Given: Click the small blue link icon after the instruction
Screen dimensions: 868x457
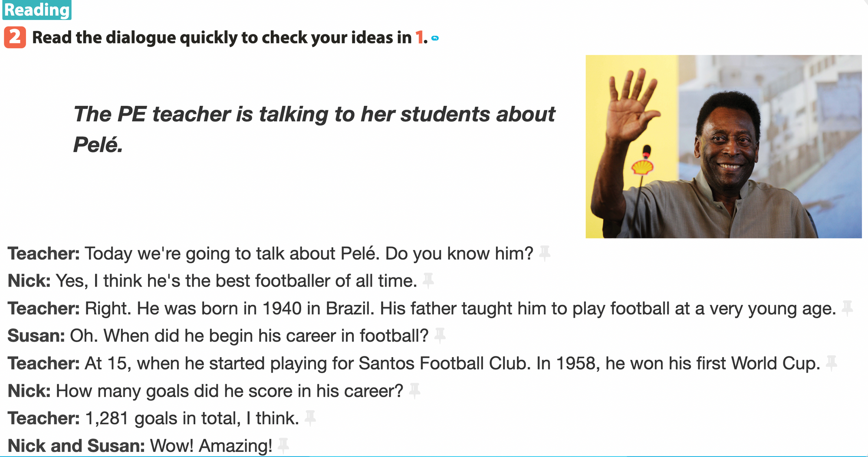Looking at the screenshot, I should tap(435, 38).
